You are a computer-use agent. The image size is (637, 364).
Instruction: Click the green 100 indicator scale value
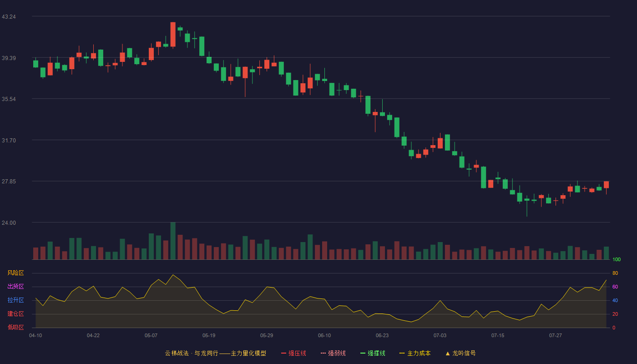617,259
